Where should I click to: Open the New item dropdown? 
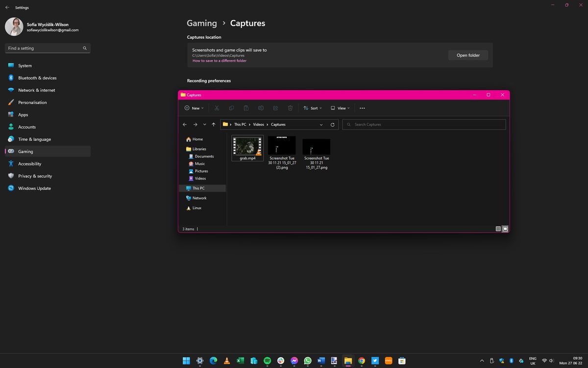tap(194, 108)
